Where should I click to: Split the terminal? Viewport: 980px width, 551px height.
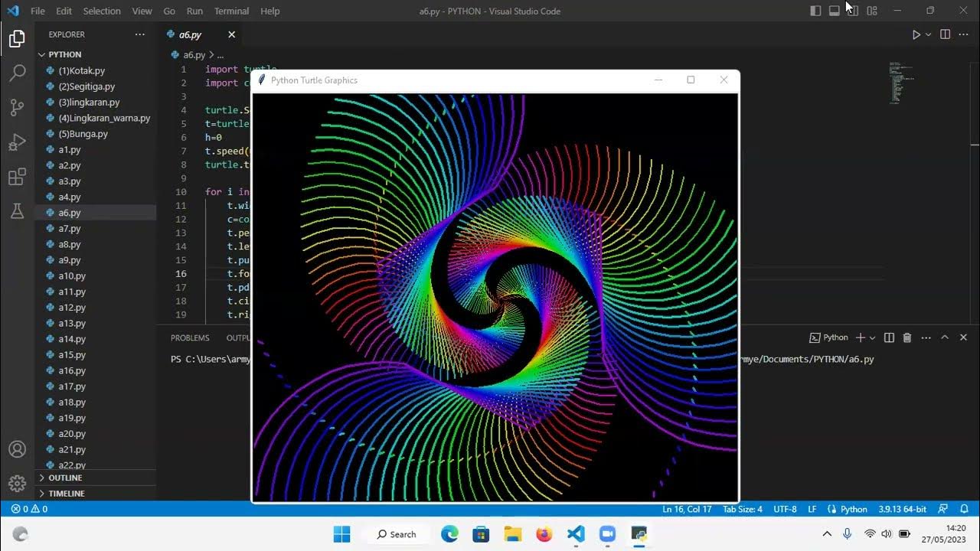pyautogui.click(x=889, y=337)
